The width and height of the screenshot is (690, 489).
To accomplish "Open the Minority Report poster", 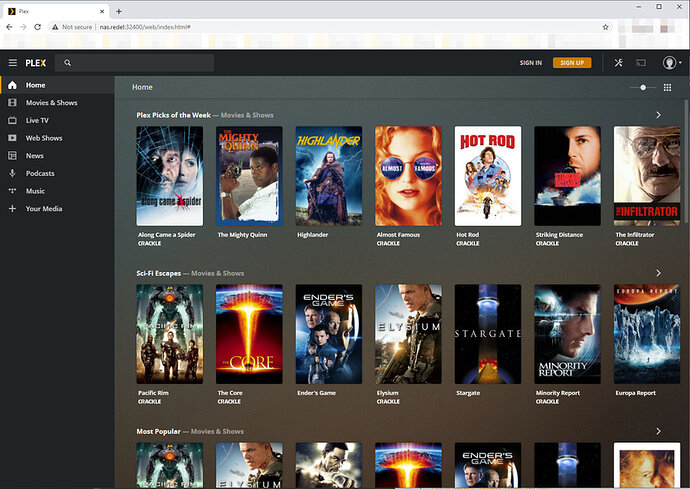I will click(x=567, y=334).
